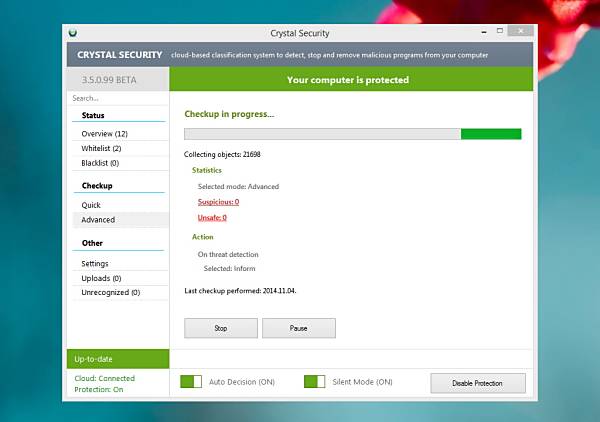Click 'Cloud: Connected' status text
600x422 pixels.
coord(104,378)
